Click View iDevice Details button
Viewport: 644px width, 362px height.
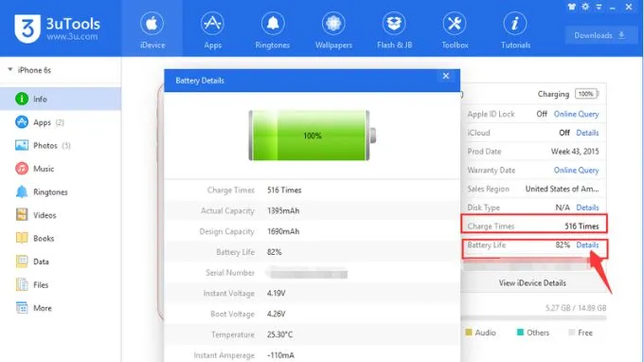[532, 283]
